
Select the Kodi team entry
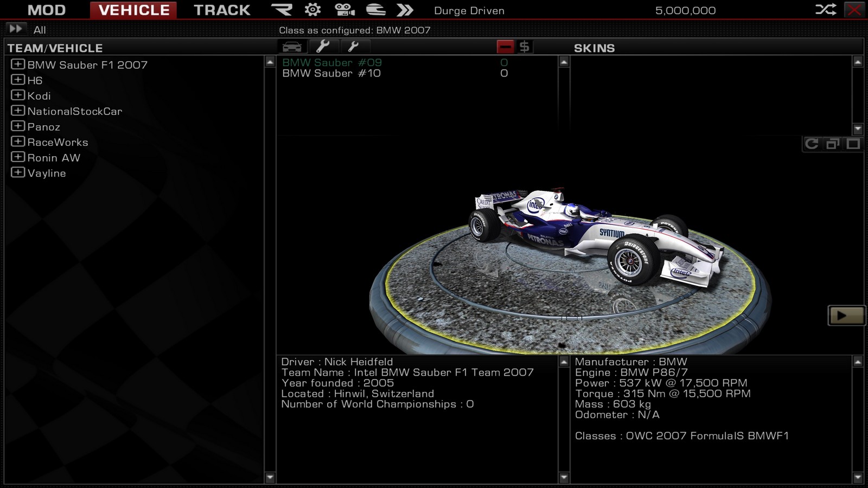(39, 96)
